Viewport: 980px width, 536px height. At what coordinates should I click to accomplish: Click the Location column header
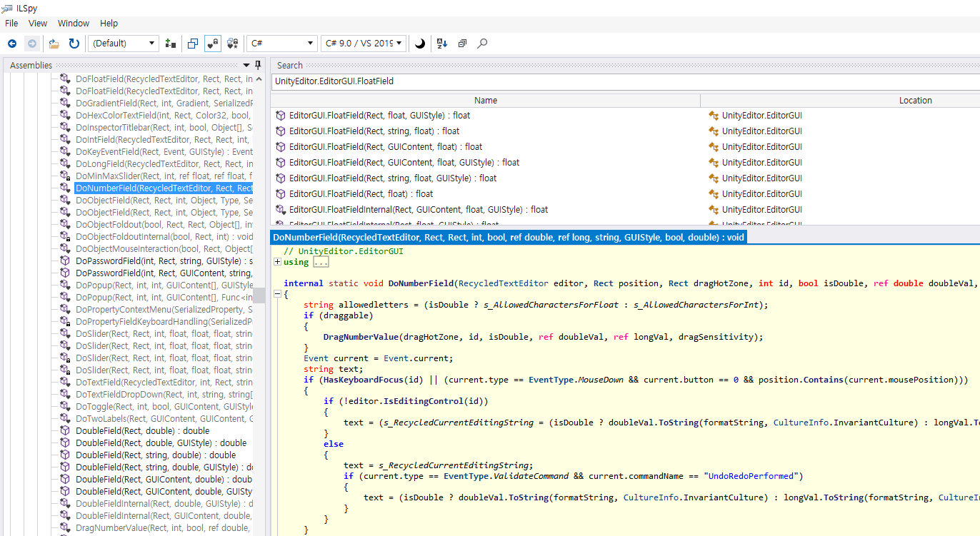tap(914, 101)
